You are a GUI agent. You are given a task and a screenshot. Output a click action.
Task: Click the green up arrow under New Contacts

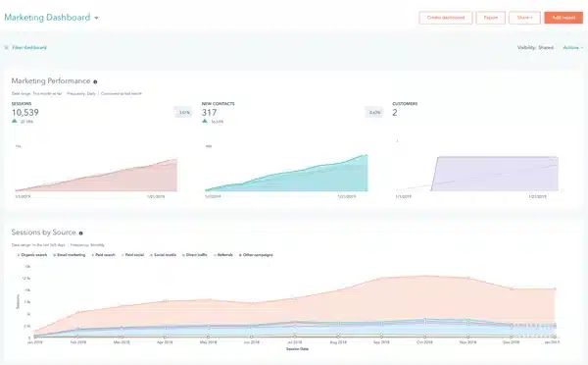tap(205, 121)
